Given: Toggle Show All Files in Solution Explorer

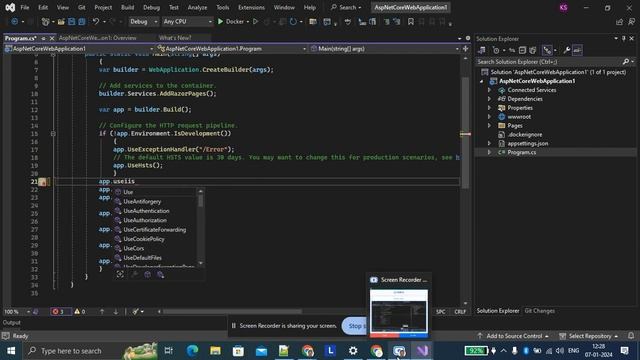Looking at the screenshot, I should click(x=533, y=50).
